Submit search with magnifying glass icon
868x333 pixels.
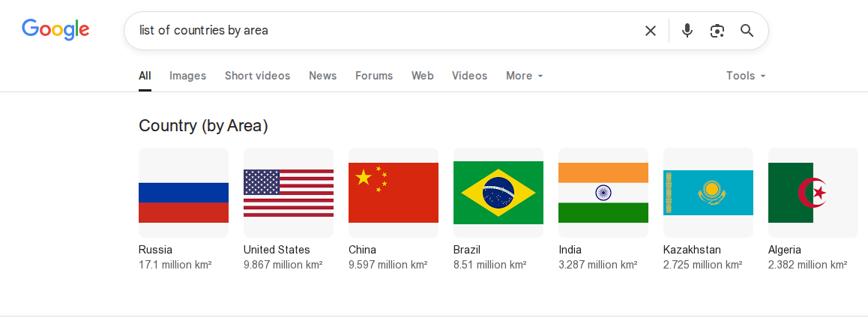coord(747,31)
